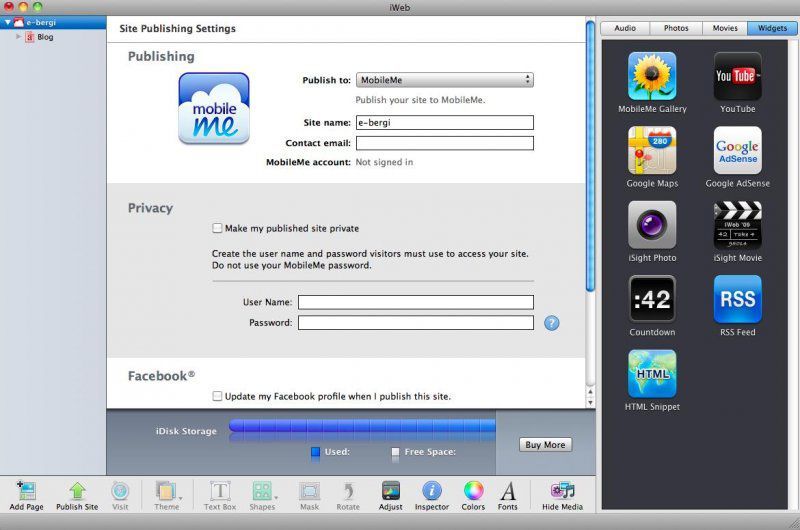Expand the Blog tree item
The height and width of the screenshot is (530, 800).
click(18, 37)
